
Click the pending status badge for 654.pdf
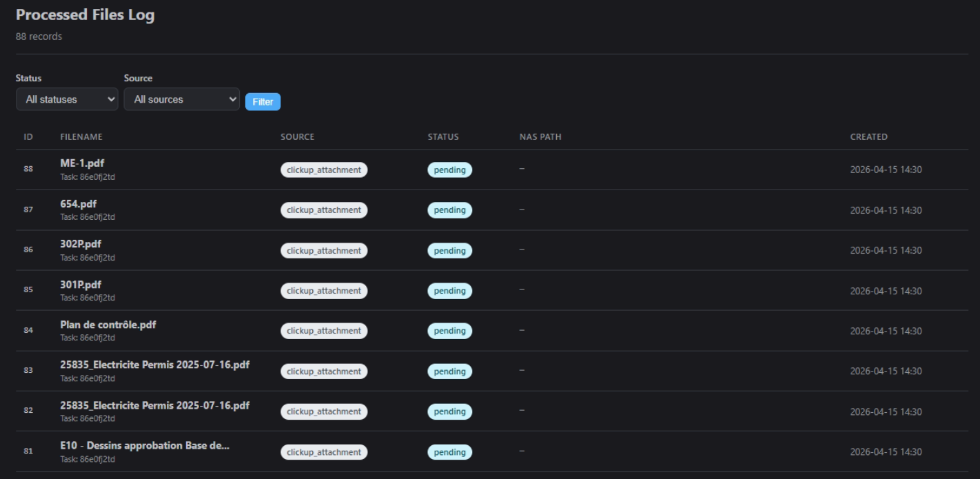coord(449,210)
